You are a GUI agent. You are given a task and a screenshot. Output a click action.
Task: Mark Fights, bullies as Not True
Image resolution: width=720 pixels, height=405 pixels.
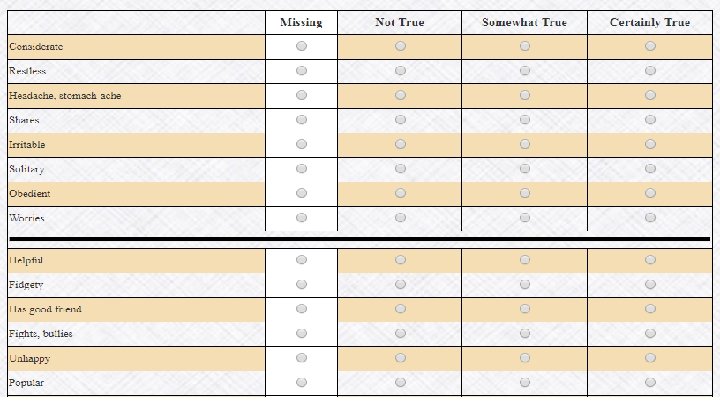(400, 333)
